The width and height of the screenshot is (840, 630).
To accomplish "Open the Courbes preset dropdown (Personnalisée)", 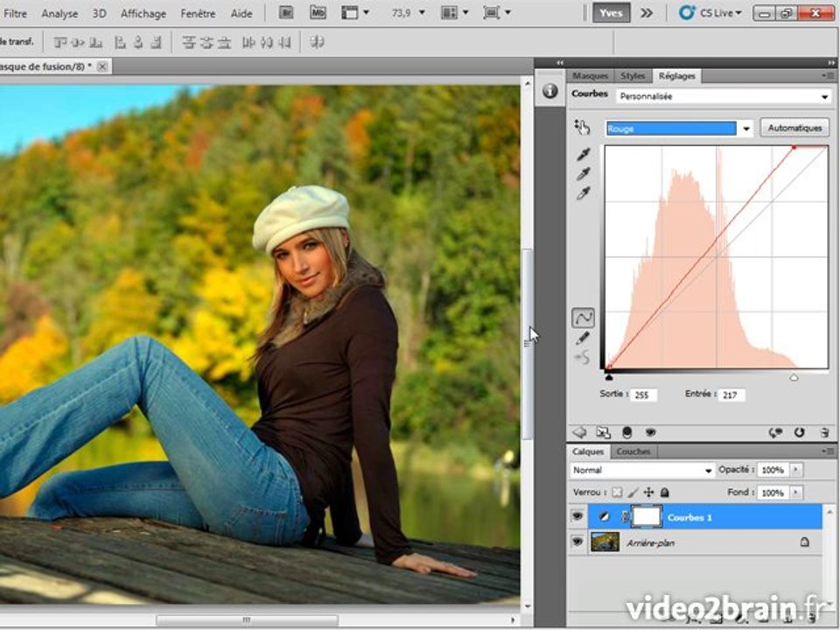I will click(x=724, y=97).
